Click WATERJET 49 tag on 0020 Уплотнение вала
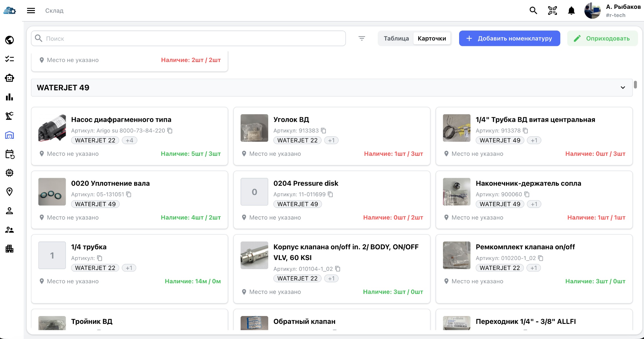 tap(95, 204)
